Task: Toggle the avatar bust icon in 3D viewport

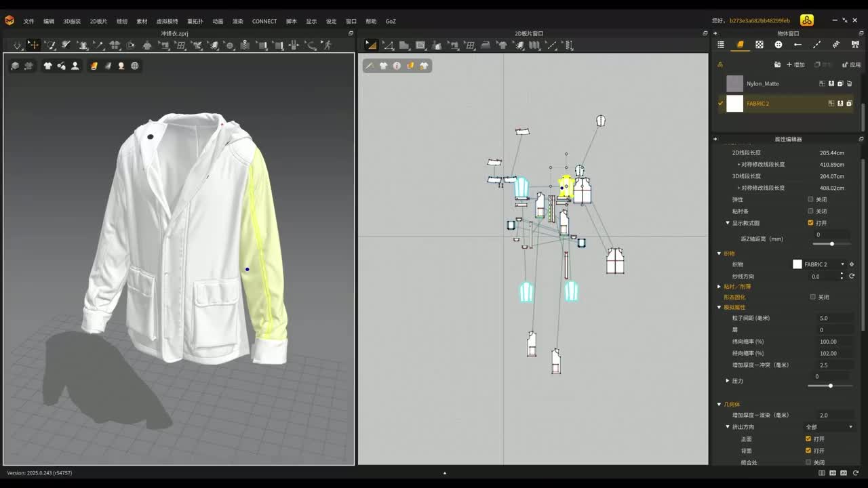Action: point(75,66)
